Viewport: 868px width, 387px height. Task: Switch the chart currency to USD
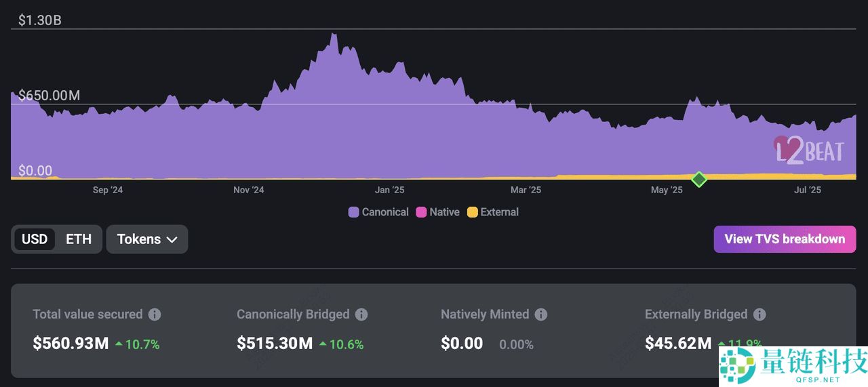(x=35, y=239)
